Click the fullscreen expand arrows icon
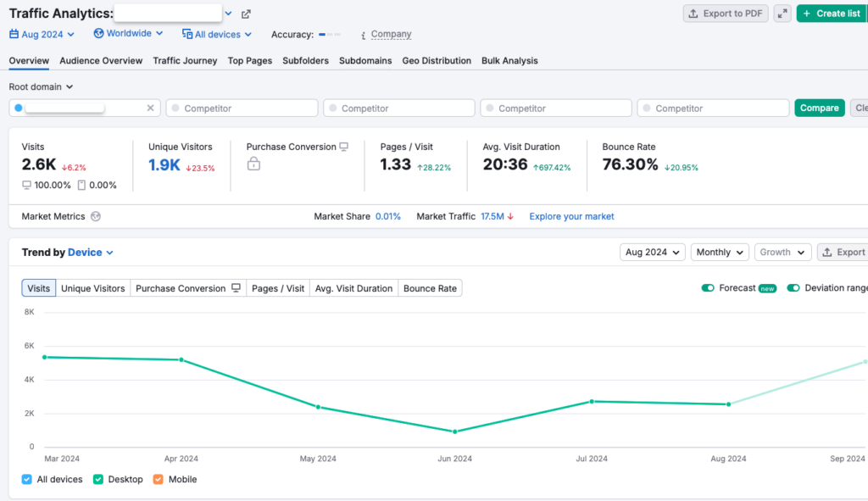The width and height of the screenshot is (868, 501). [x=782, y=13]
